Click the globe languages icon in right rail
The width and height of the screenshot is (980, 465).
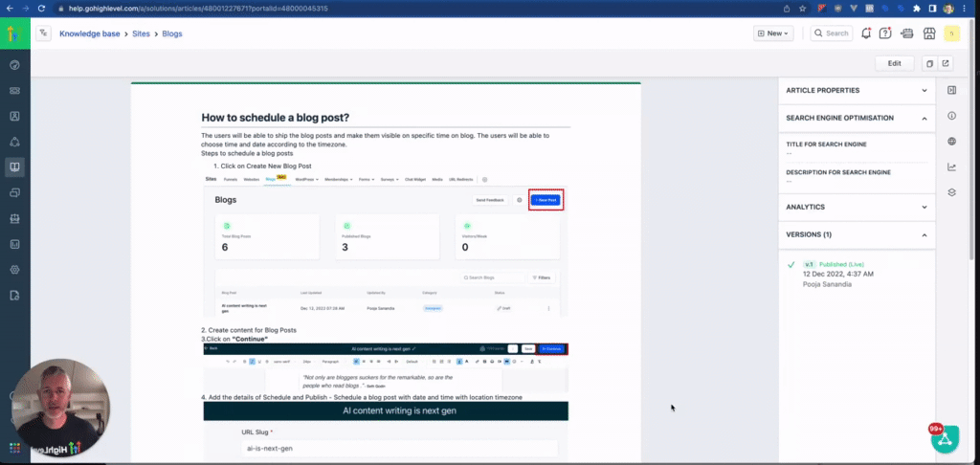[x=952, y=142]
